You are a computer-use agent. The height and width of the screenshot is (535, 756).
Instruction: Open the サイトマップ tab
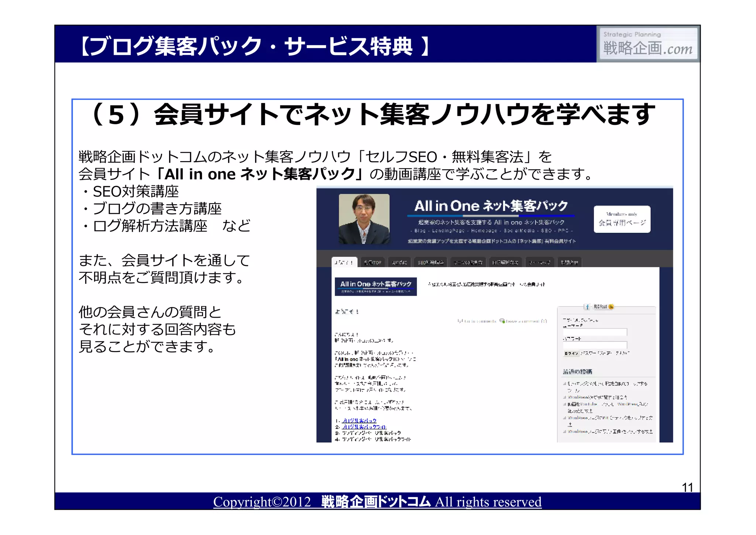539,262
